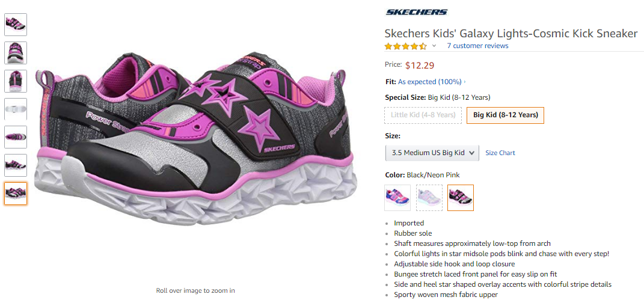Open the 7 customer reviews link
Viewport: 644px width, 300px height.
click(x=477, y=46)
